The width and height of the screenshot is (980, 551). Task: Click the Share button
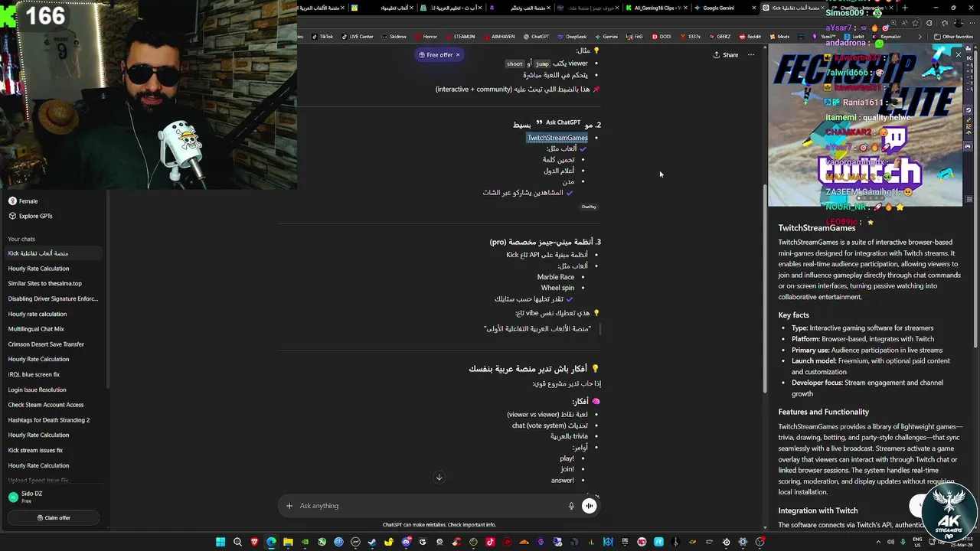click(x=726, y=55)
